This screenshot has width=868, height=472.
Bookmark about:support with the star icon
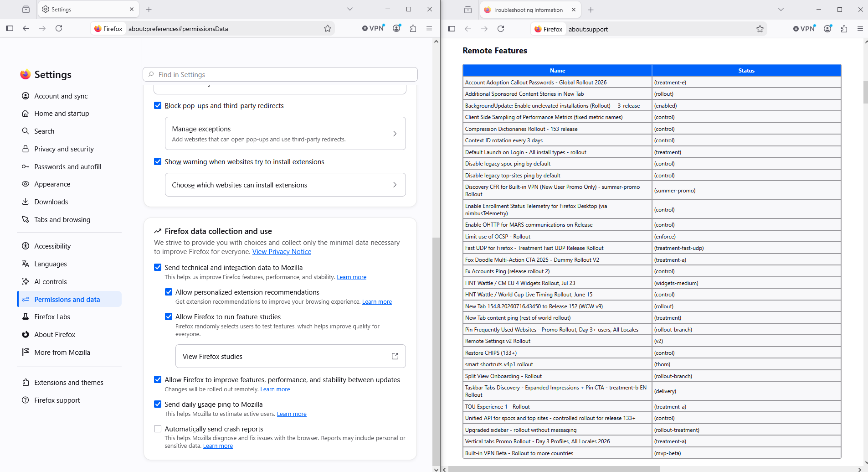(760, 29)
